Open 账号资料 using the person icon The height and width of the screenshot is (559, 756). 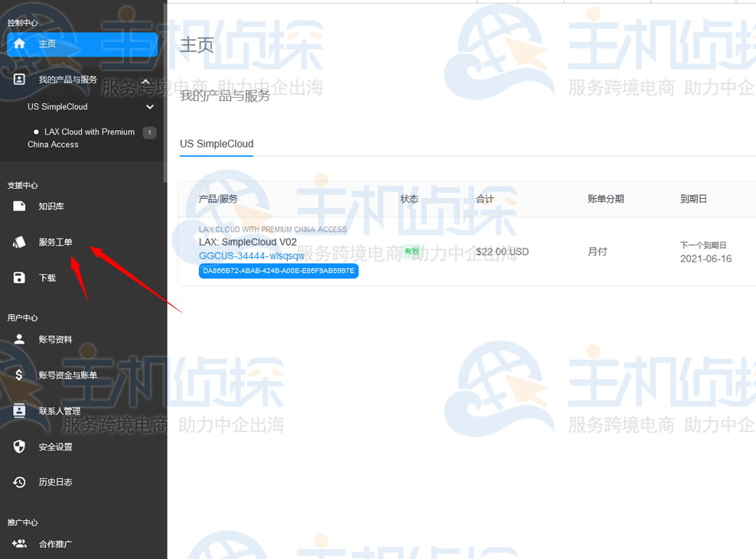[x=18, y=339]
